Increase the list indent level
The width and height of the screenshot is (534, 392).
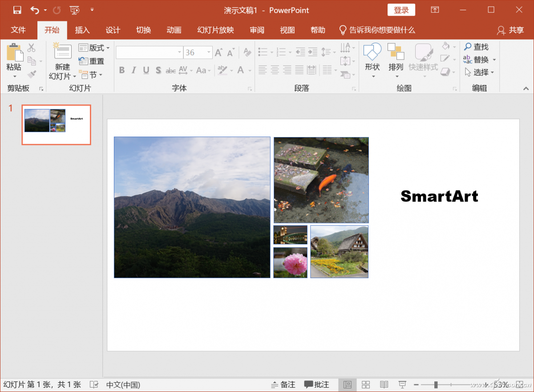[313, 52]
